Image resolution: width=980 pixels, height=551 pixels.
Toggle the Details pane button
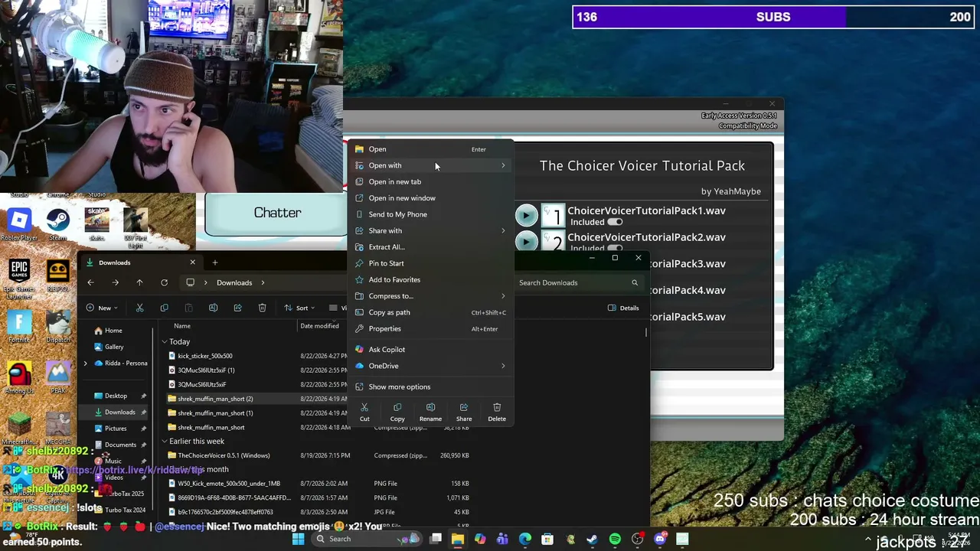[x=623, y=308]
